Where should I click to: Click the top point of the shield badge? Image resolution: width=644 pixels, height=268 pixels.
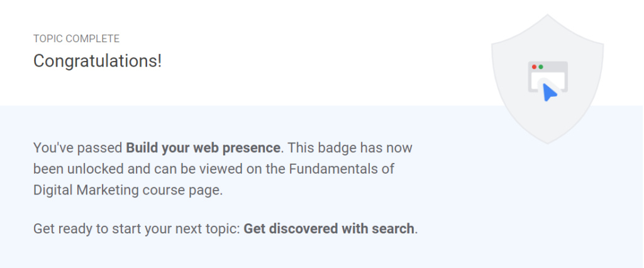click(x=548, y=16)
